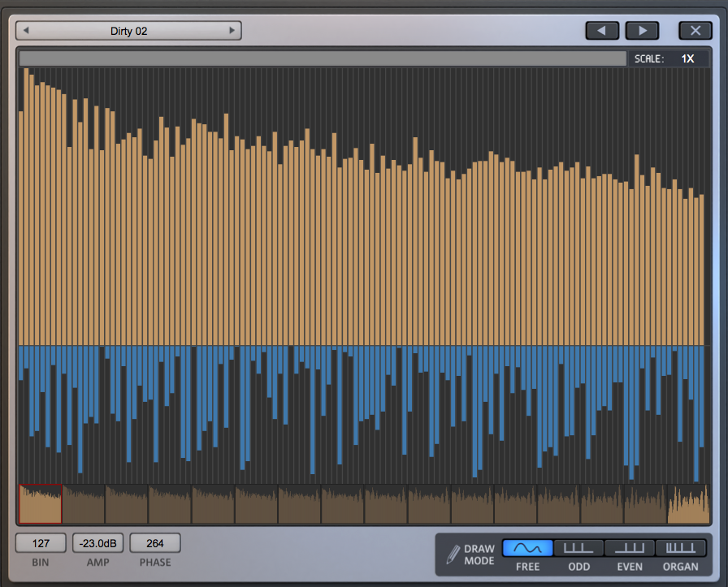Screen dimensions: 728x587
Task: Click the DRAW MODE label
Action: [x=479, y=555]
